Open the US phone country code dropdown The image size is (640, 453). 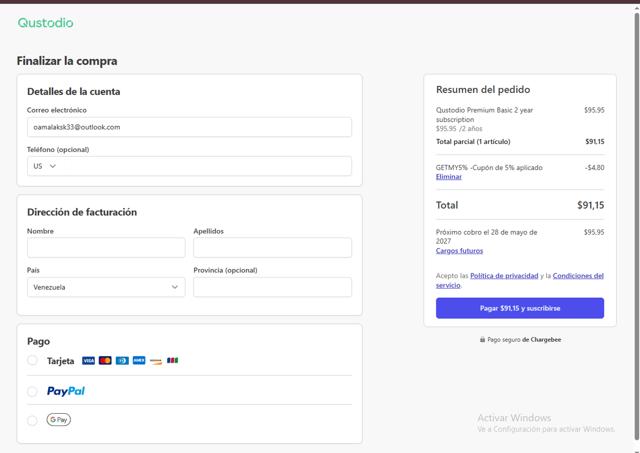44,166
